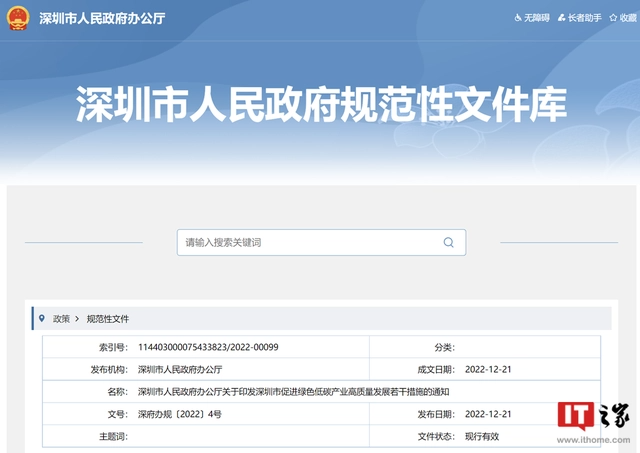Click the wheelchair accessibility icon

(x=518, y=18)
